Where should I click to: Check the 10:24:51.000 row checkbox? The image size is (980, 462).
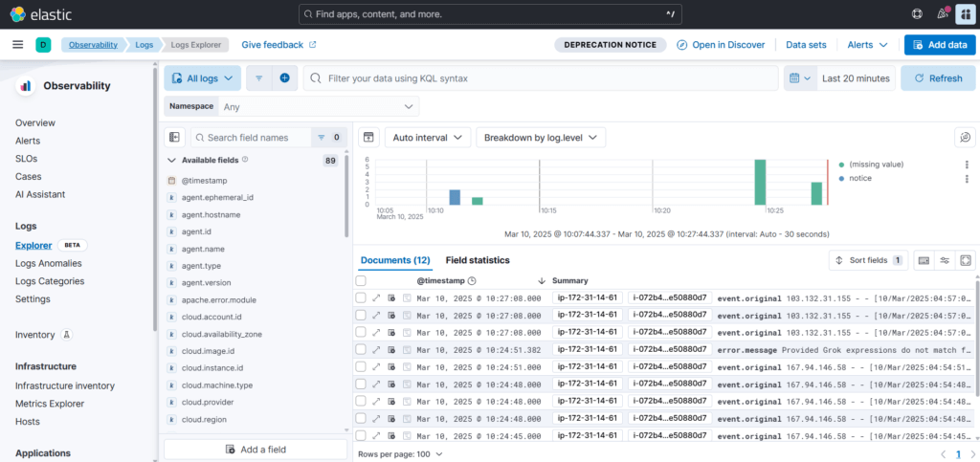pyautogui.click(x=361, y=367)
